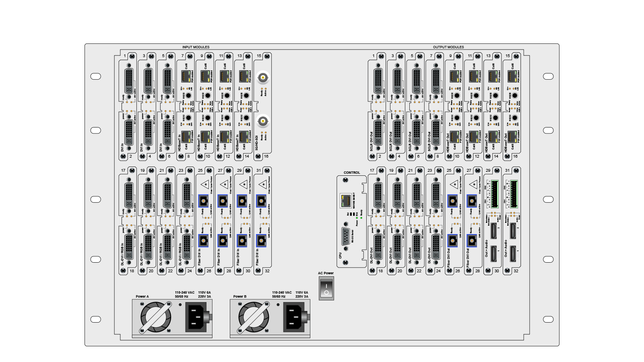Click the BNC connector on input slot 15
Screen dimensions: 644x362
coord(262,77)
